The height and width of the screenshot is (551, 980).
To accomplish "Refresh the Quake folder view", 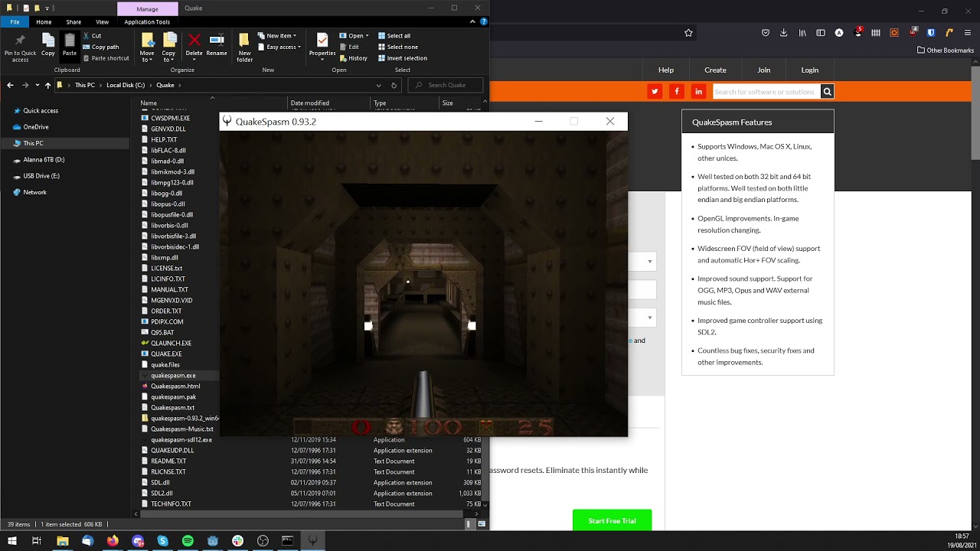I will 394,85.
